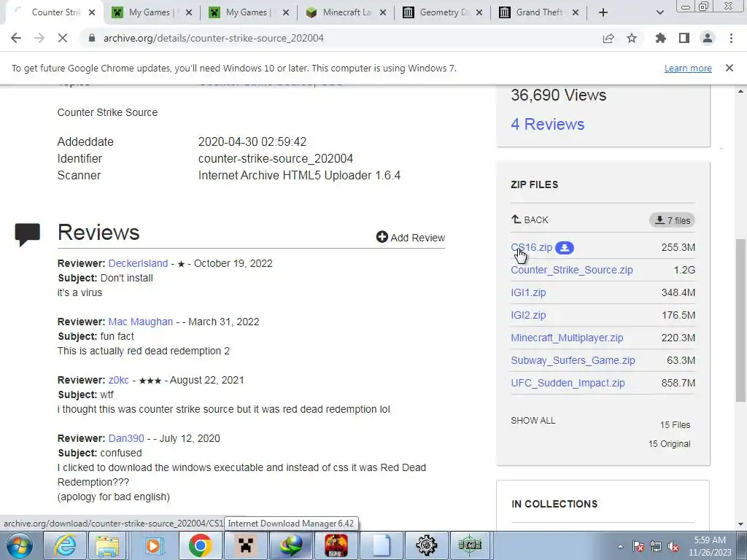Screen dimensions: 747x560
Task: Click the browser back arrow
Action: (x=16, y=38)
